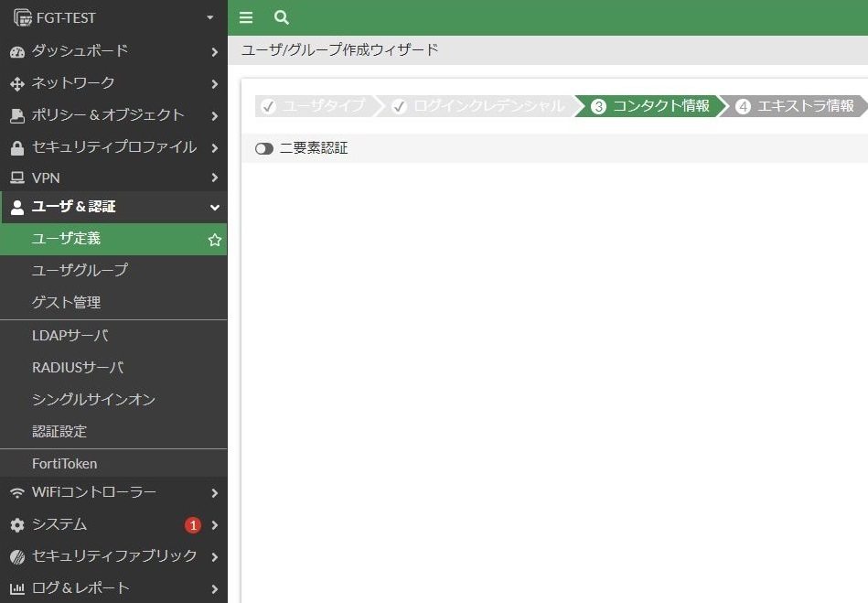Collapse the ユーザ＆認証 chevron
Viewport: 868px width, 603px height.
(x=215, y=208)
